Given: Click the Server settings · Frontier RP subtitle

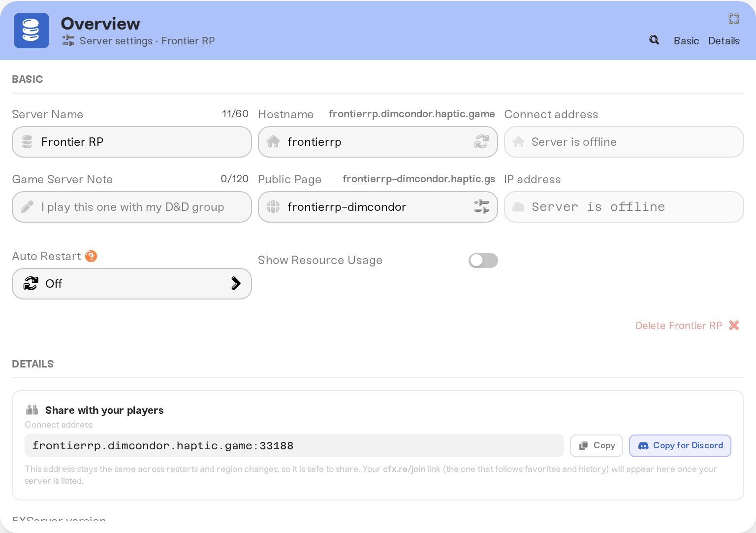Looking at the screenshot, I should point(147,41).
